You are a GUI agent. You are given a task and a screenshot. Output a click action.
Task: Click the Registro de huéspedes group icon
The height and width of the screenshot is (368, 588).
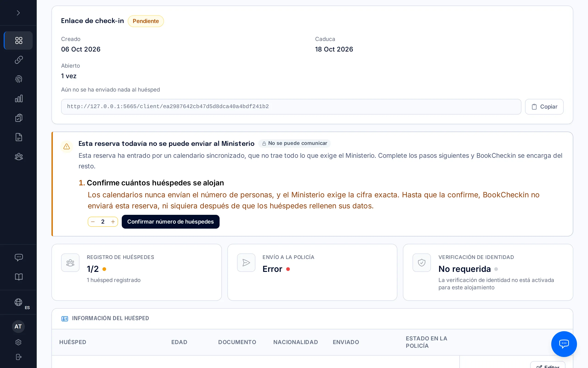(70, 263)
